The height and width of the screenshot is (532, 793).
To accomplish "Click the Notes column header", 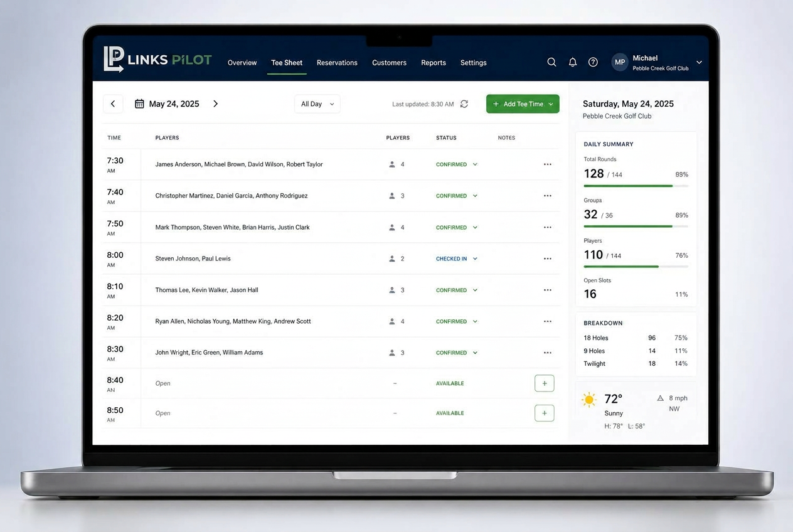I will (506, 138).
